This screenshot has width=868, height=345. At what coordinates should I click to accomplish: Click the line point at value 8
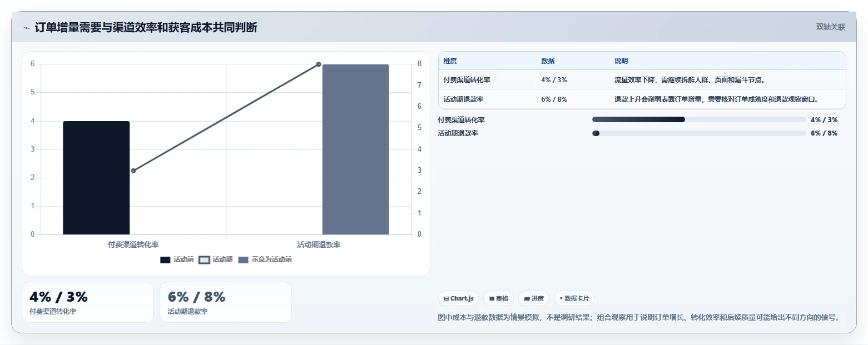319,64
